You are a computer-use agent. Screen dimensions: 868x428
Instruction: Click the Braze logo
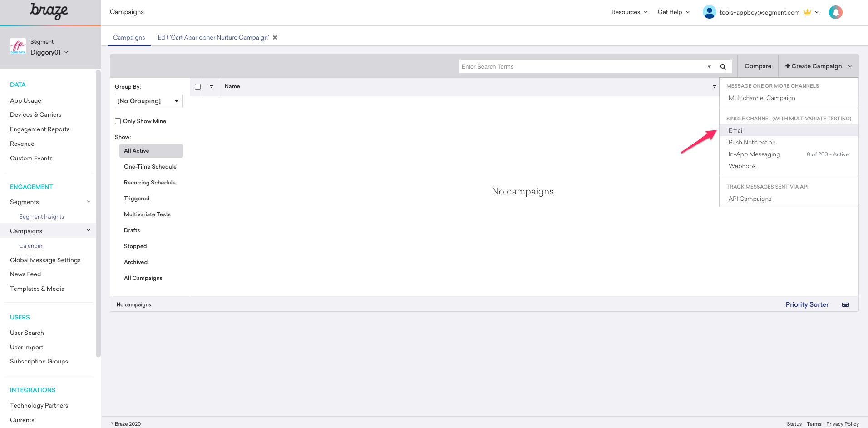pos(48,11)
